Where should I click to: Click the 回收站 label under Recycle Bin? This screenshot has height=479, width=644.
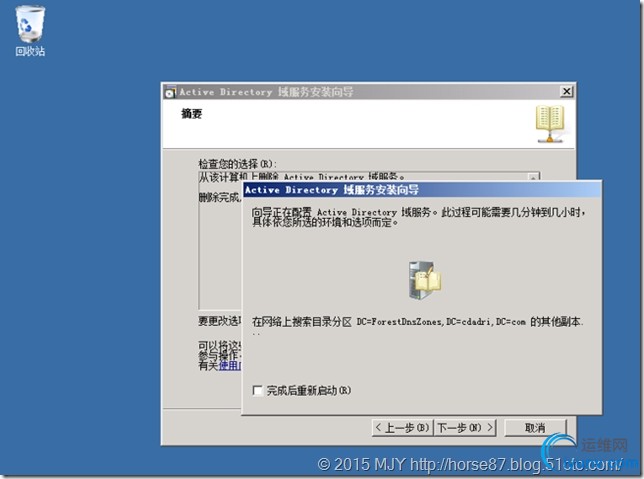tap(30, 51)
